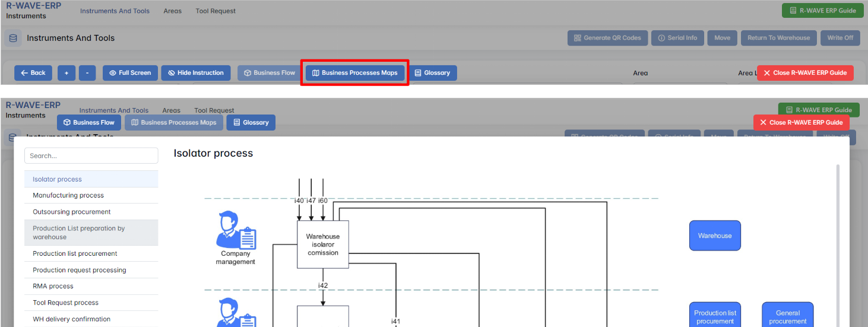Select Manufacturing process in the list
The image size is (868, 327).
coord(68,195)
